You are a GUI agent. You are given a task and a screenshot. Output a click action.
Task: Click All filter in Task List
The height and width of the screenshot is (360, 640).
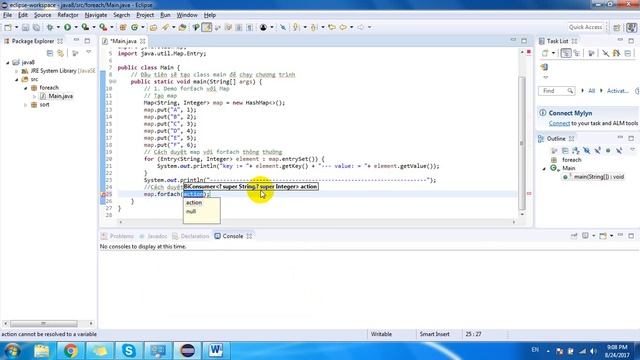[591, 91]
